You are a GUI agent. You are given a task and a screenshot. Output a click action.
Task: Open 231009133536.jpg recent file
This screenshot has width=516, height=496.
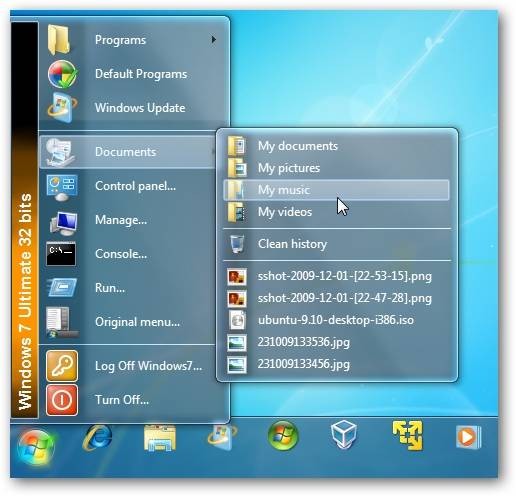tap(304, 342)
